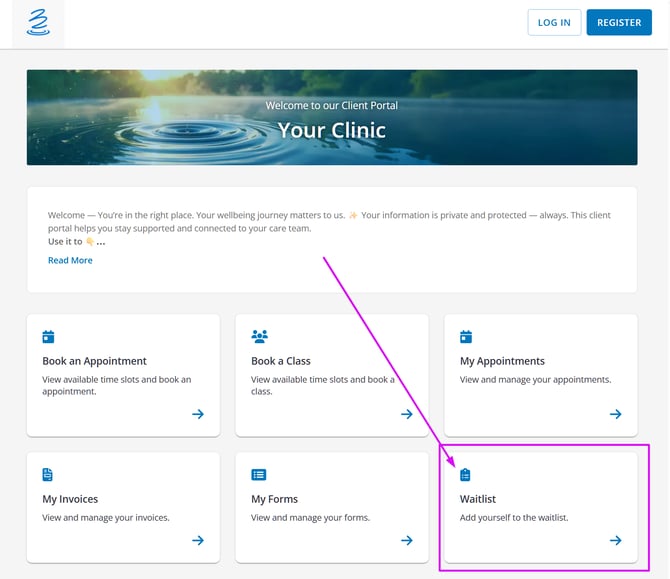Click the clinic logo in the header
The image size is (670, 579).
coord(38,23)
